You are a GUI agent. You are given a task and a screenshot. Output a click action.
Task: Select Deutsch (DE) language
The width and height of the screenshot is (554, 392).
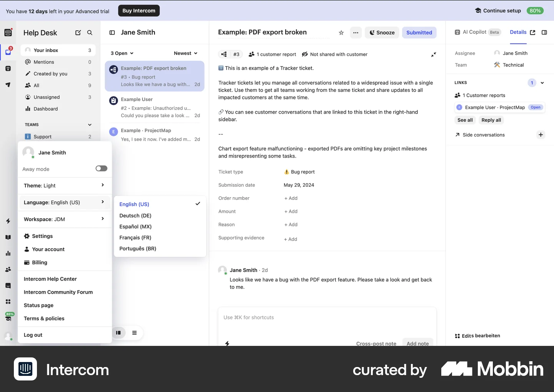pyautogui.click(x=160, y=216)
